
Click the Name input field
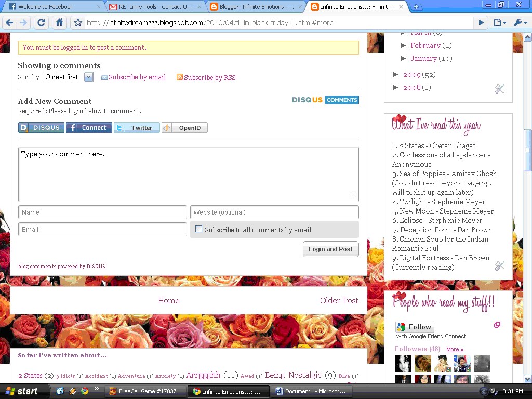pyautogui.click(x=102, y=212)
